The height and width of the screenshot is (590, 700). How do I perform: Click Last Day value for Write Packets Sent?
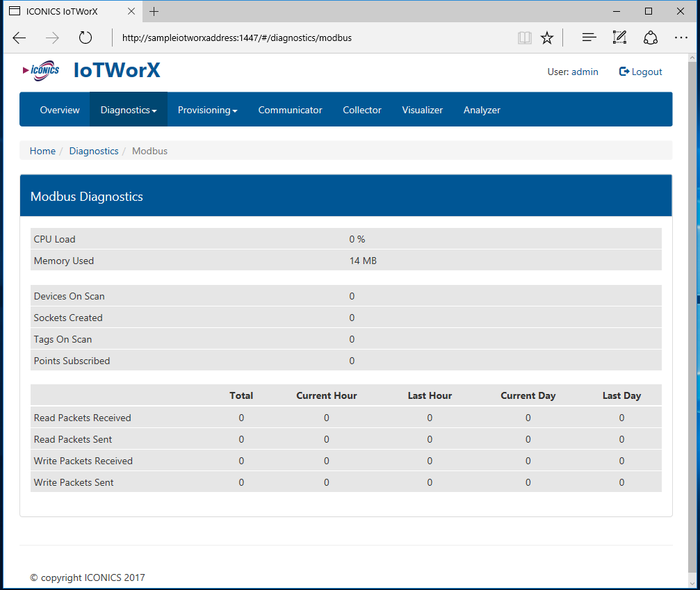point(621,482)
